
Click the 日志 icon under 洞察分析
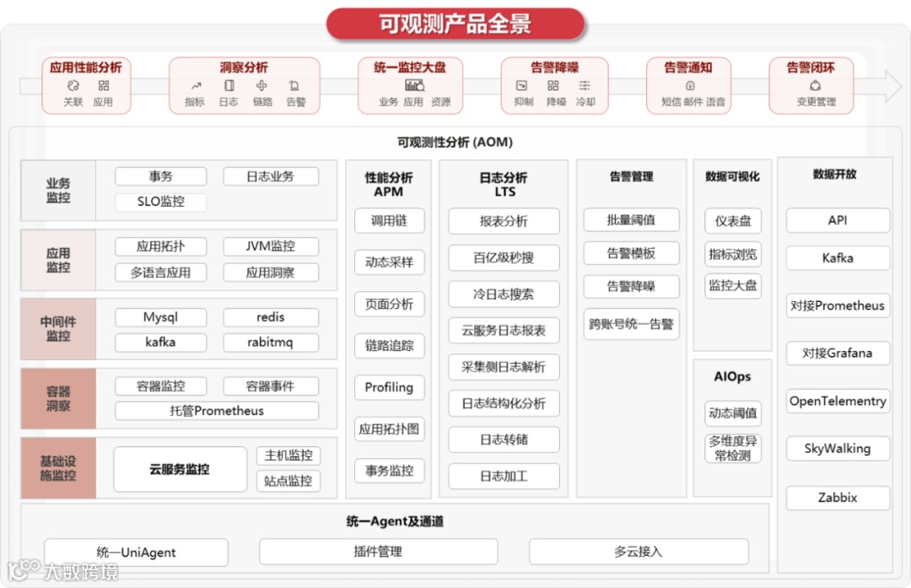coord(229,86)
